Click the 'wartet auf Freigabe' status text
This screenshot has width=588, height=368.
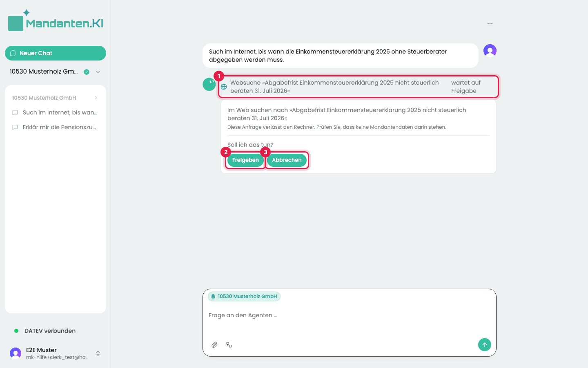[466, 87]
